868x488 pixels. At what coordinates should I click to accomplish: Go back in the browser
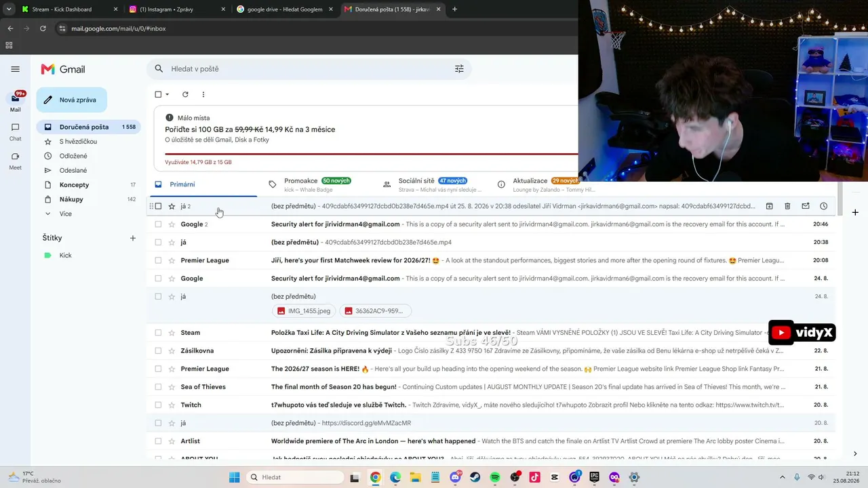click(x=10, y=28)
